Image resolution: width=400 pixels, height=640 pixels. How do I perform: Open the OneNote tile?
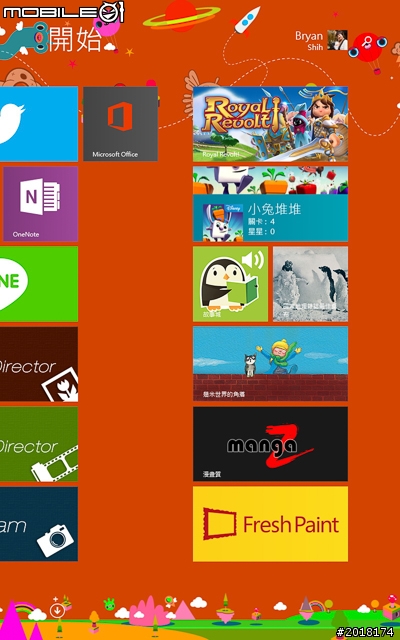[40, 204]
